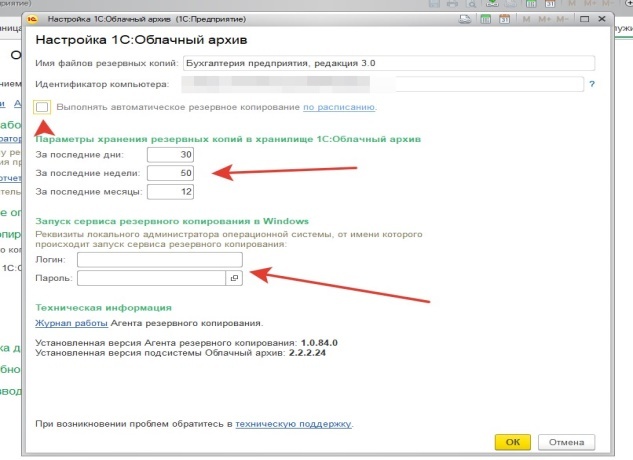The width and height of the screenshot is (633, 460).
Task: Maximize the Настройка 1С:Облачный архив dialog
Action: click(584, 19)
